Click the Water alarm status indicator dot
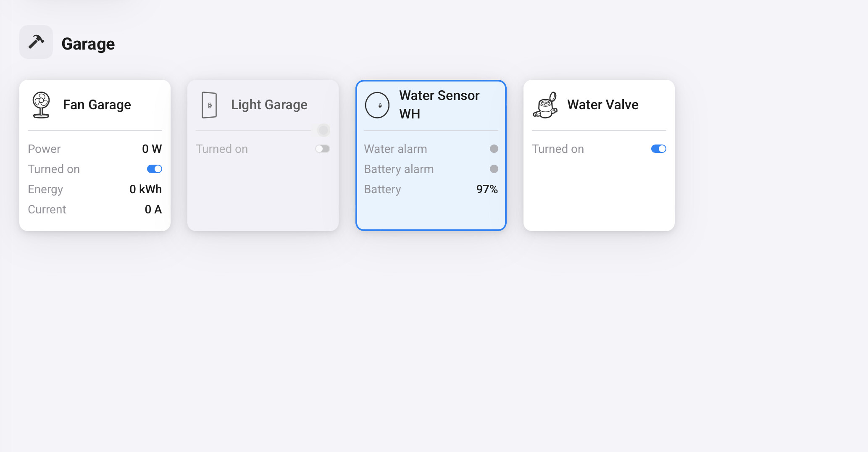The image size is (868, 452). click(494, 149)
